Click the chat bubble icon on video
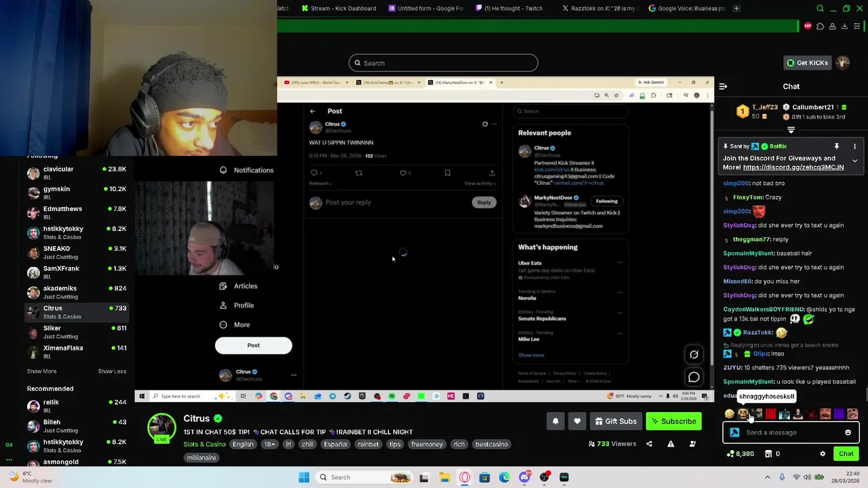The height and width of the screenshot is (488, 868). [694, 378]
